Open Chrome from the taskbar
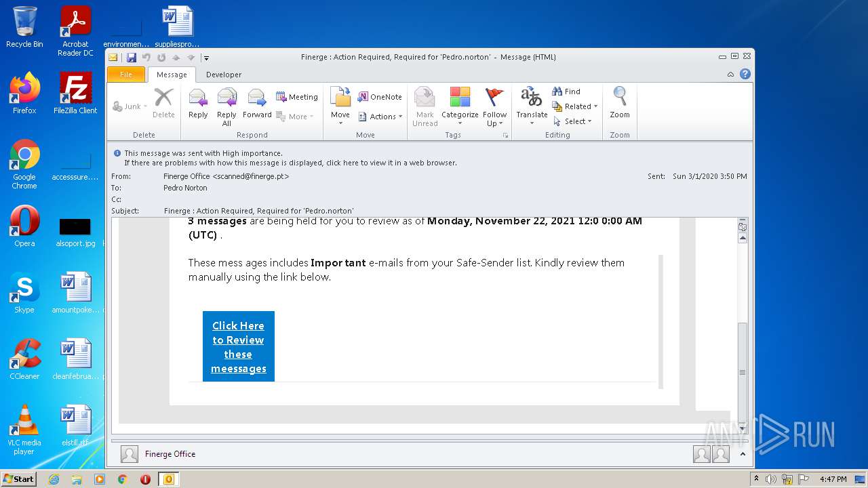This screenshot has height=488, width=868. pos(123,479)
